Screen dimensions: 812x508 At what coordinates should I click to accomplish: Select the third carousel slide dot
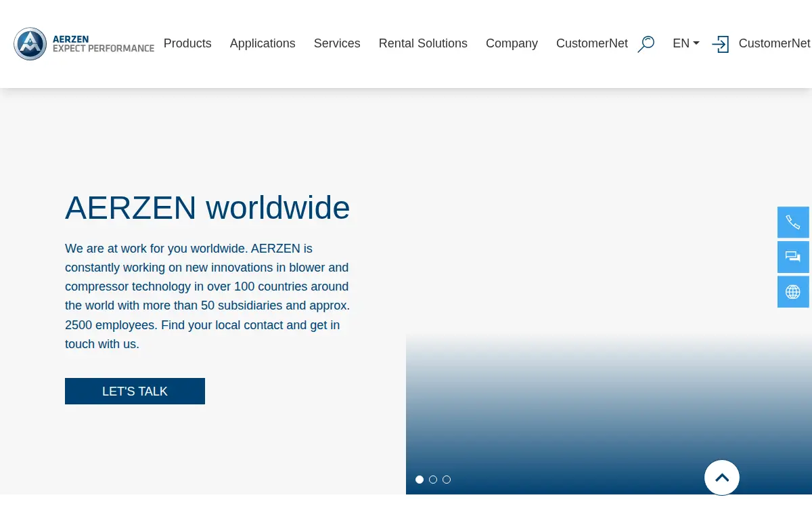[x=447, y=480]
